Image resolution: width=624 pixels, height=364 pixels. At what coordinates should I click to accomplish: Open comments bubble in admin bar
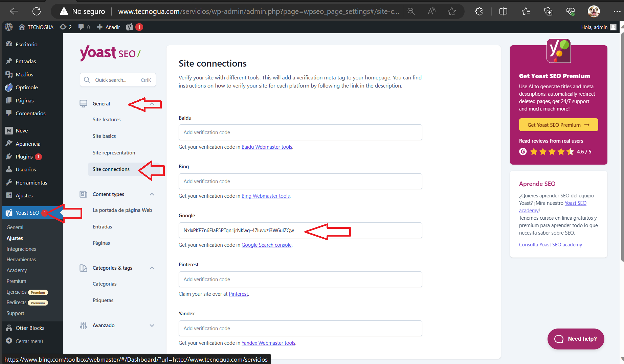[84, 27]
